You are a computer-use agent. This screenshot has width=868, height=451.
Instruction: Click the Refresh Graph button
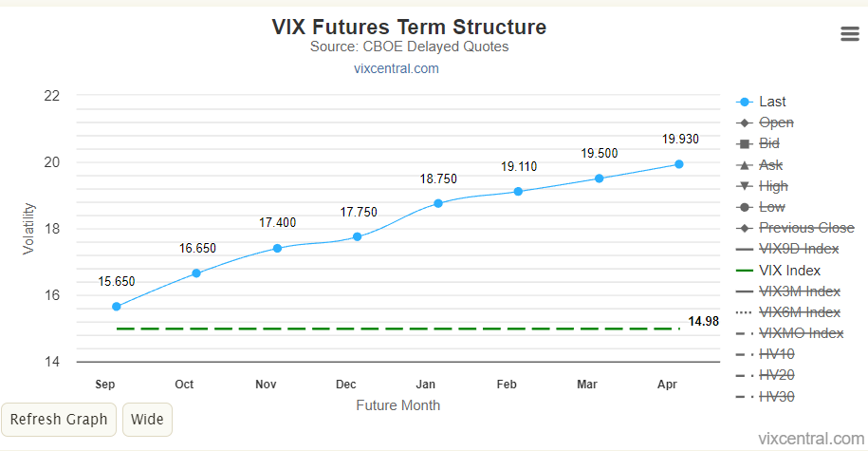click(59, 420)
